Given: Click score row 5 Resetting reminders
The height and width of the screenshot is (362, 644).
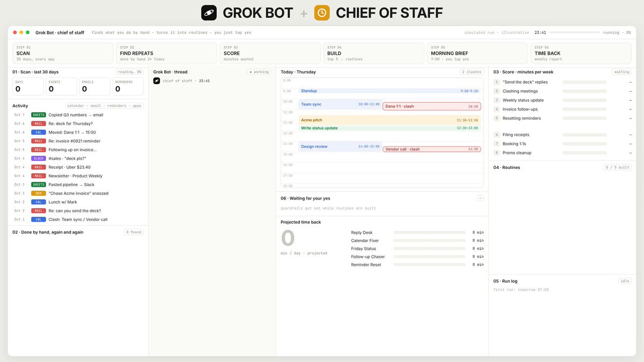Looking at the screenshot, I should pos(562,118).
